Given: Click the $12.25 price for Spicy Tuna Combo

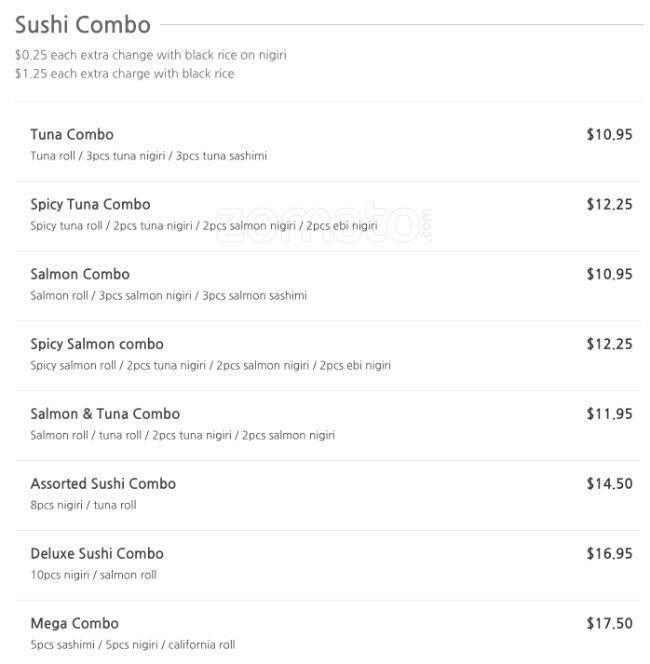Looking at the screenshot, I should 609,204.
